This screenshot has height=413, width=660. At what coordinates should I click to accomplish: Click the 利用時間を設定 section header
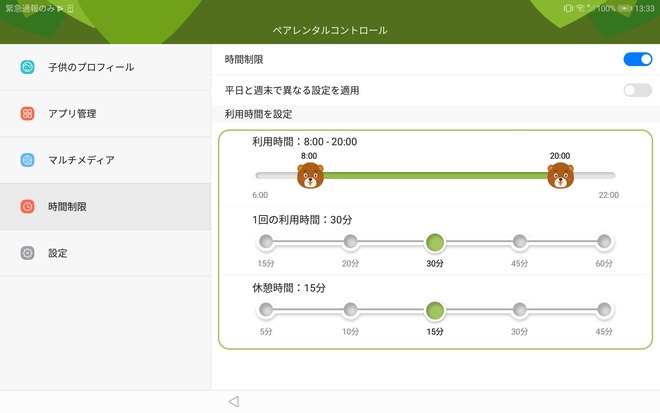pyautogui.click(x=258, y=114)
